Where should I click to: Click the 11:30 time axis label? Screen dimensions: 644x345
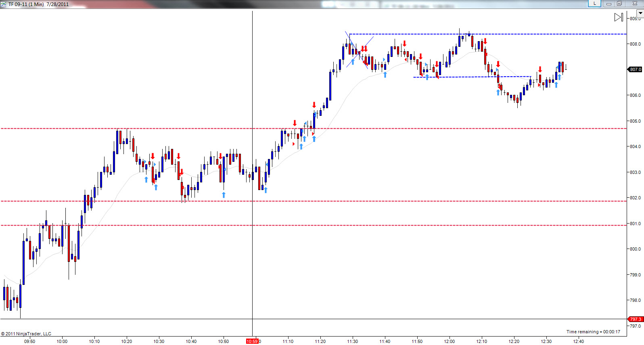coord(353,341)
